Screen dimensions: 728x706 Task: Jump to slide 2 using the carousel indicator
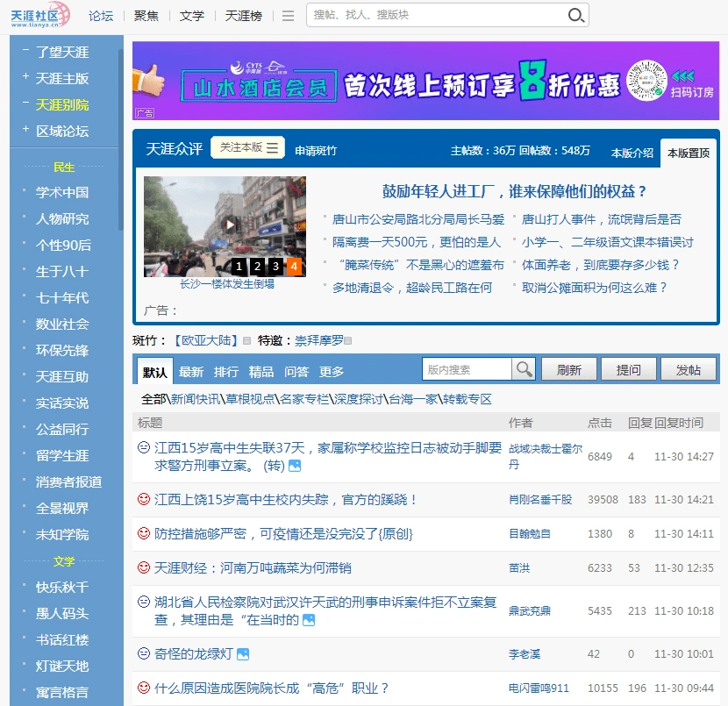point(255,266)
